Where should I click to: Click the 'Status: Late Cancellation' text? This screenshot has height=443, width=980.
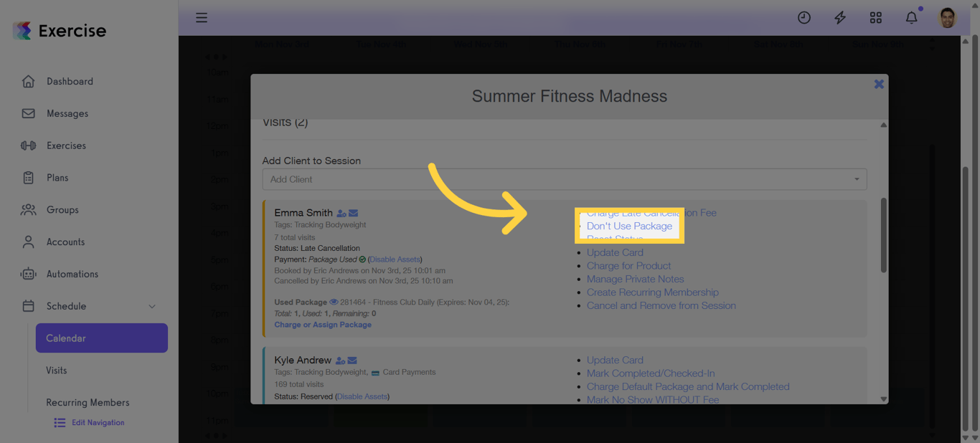(317, 248)
